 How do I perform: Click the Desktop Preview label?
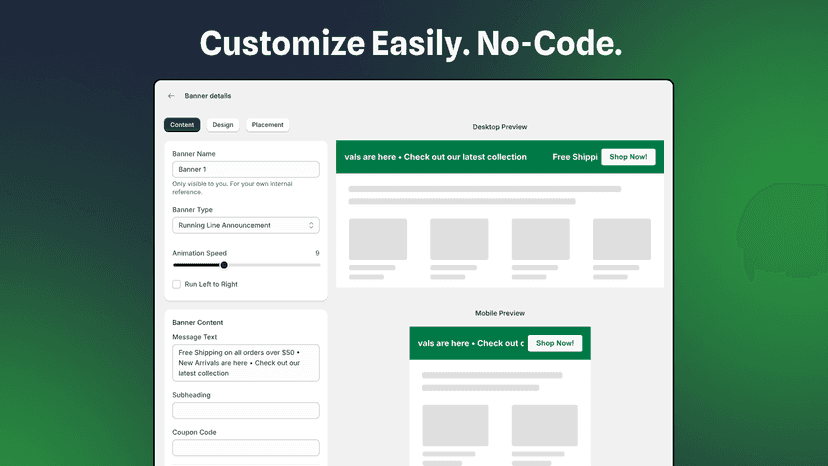pyautogui.click(x=500, y=127)
